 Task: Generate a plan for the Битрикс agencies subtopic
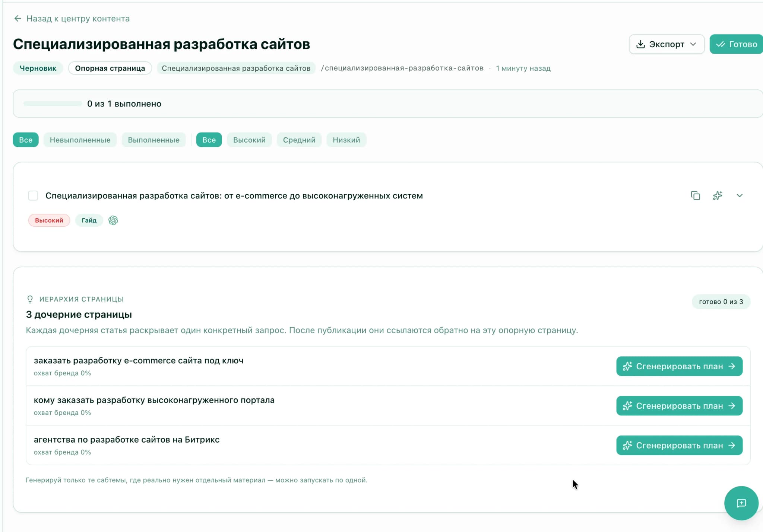pos(679,445)
